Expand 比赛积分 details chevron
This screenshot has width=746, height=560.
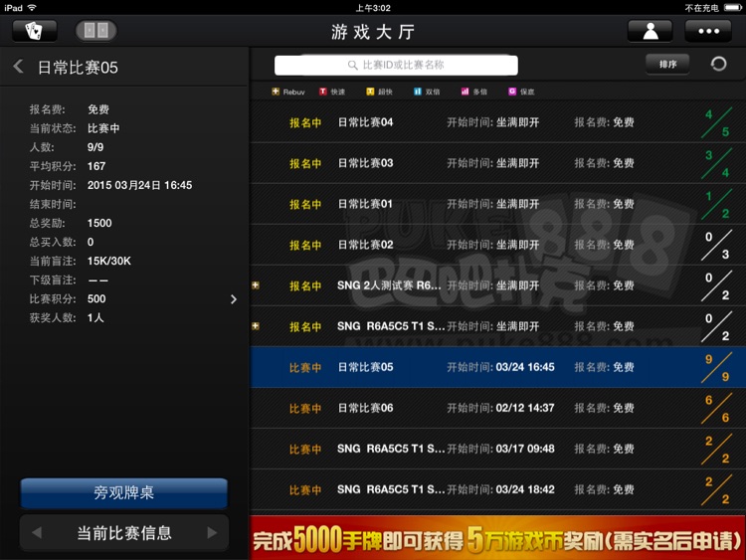coord(233,299)
